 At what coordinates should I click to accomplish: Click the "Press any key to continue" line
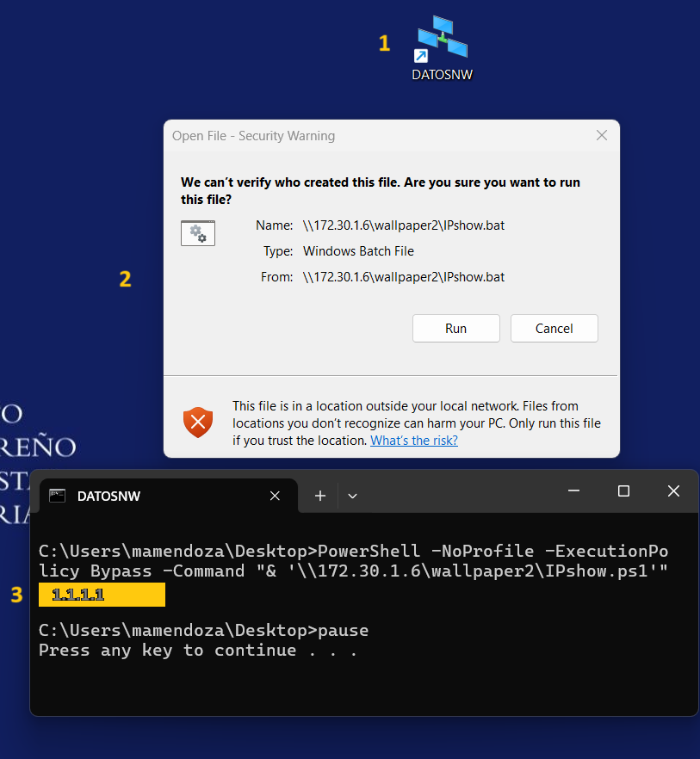tap(198, 651)
